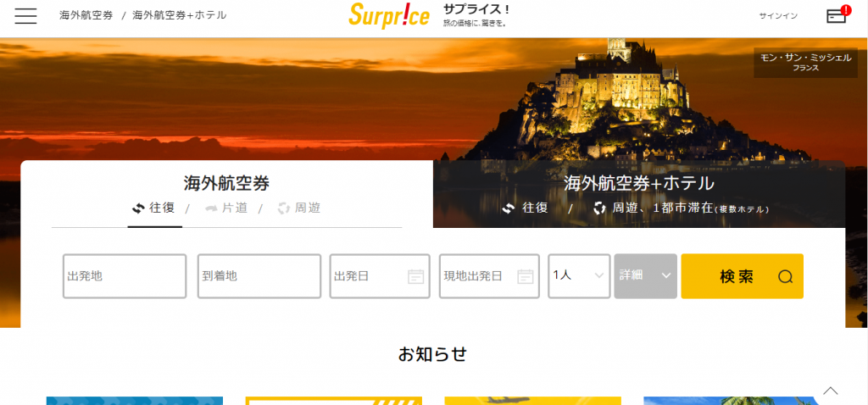Select 片道 one-way trip type
868x405 pixels.
coord(225,208)
